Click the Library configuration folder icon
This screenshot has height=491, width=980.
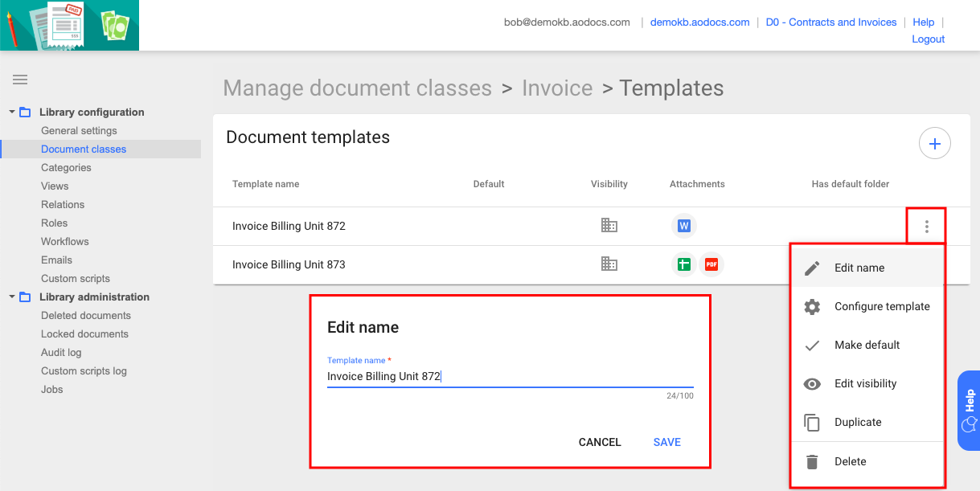25,112
